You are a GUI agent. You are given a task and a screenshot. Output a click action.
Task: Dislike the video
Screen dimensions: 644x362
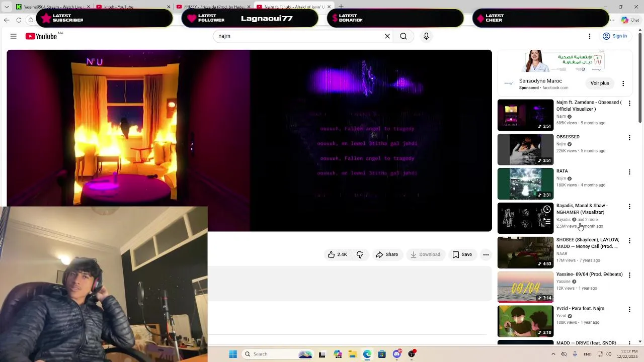pyautogui.click(x=360, y=254)
